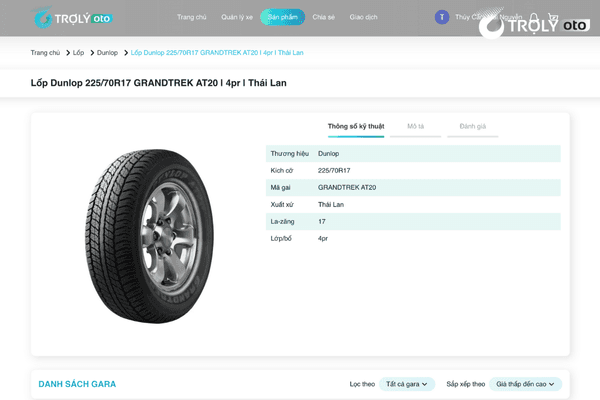Click the Sắp xếp theo label
This screenshot has height=400, width=600.
[465, 384]
